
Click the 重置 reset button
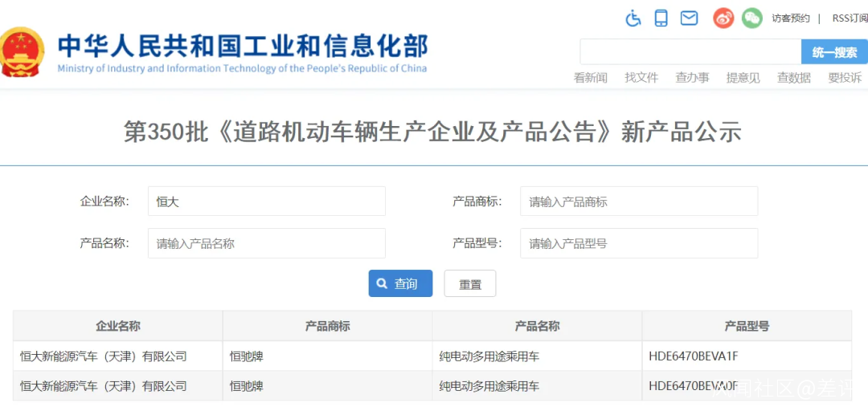point(470,284)
